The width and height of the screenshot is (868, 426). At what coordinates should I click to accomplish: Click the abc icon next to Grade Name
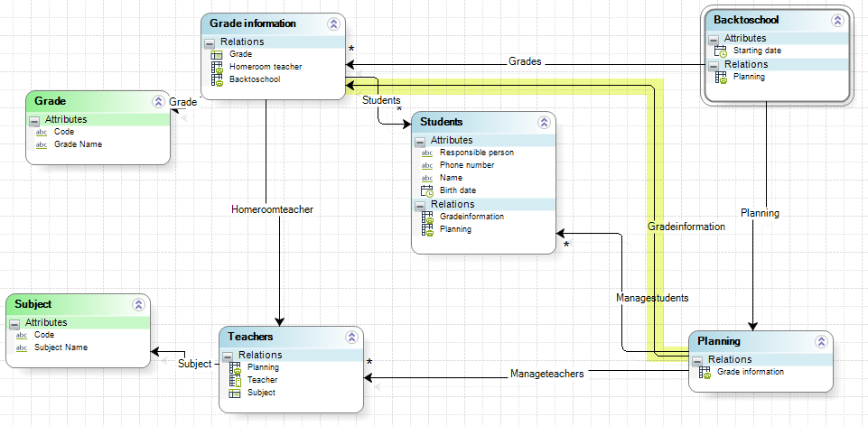coord(42,145)
